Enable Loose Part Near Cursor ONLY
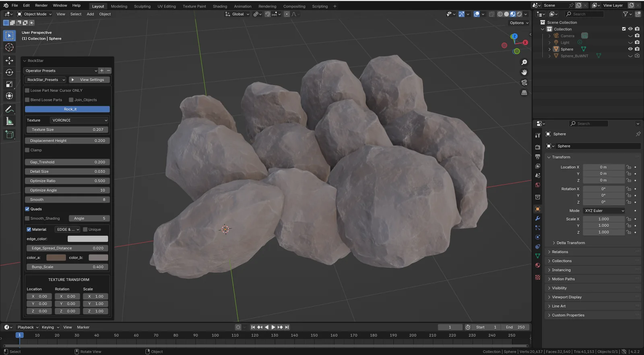Screen dimensions: 644x355 point(27,90)
